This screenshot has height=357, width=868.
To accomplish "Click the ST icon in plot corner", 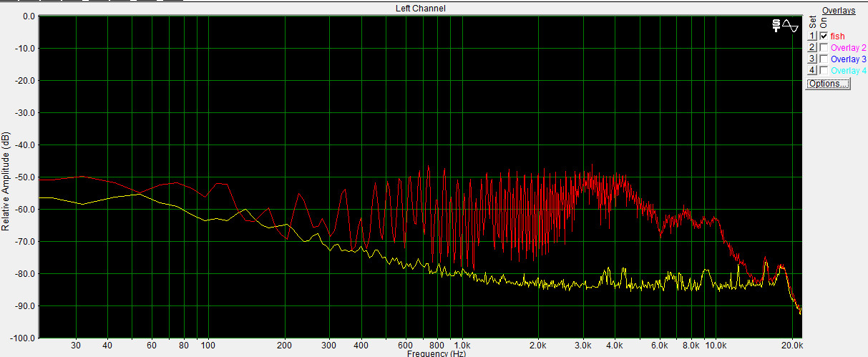I will click(775, 25).
